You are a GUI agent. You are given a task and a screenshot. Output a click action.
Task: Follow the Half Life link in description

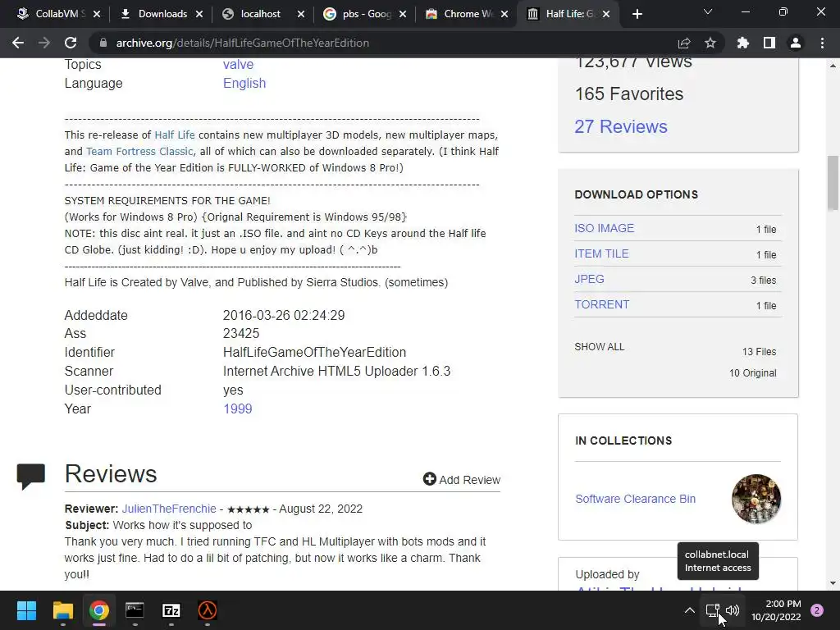pyautogui.click(x=175, y=135)
